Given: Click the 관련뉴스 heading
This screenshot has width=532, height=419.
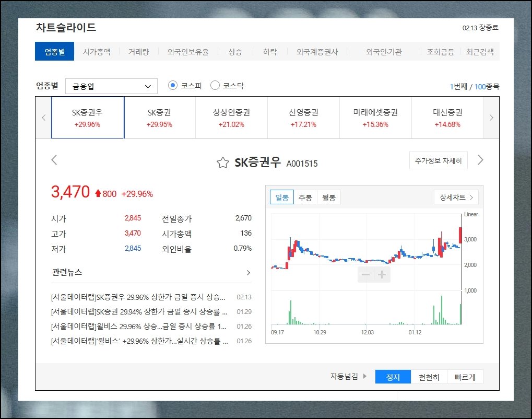Looking at the screenshot, I should click(67, 272).
